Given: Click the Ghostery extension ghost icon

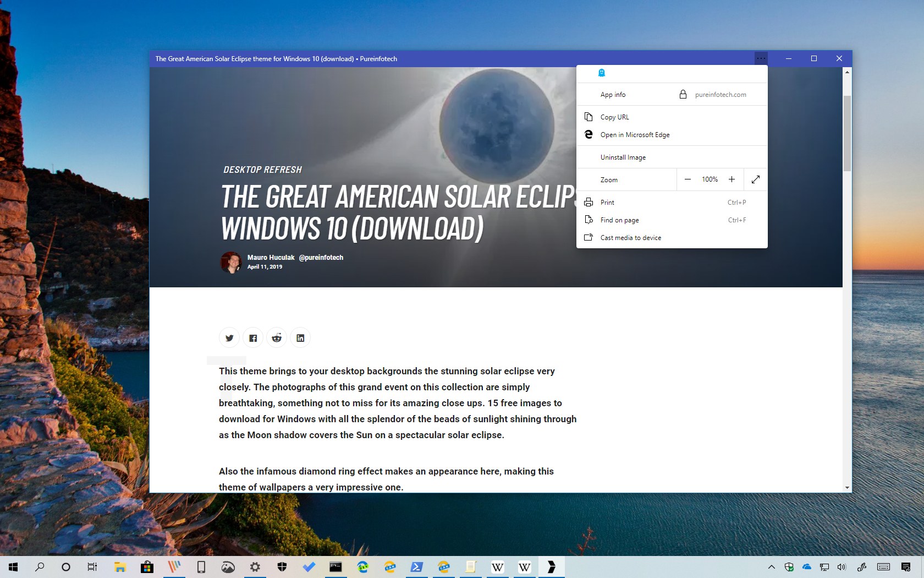Looking at the screenshot, I should click(x=601, y=73).
